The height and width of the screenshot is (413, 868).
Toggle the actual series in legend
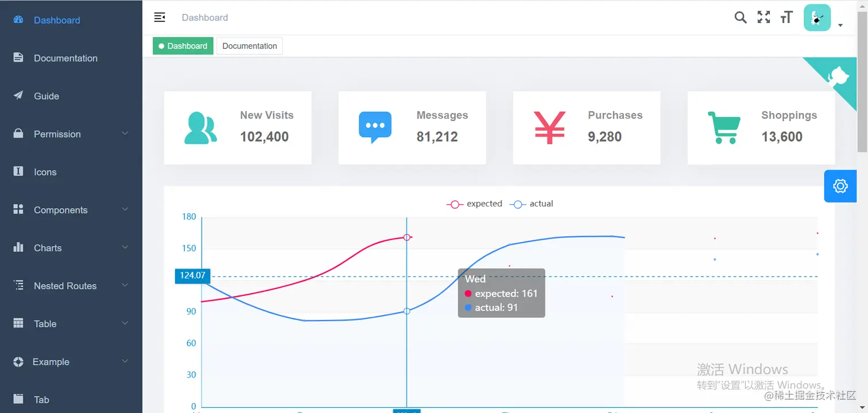532,204
